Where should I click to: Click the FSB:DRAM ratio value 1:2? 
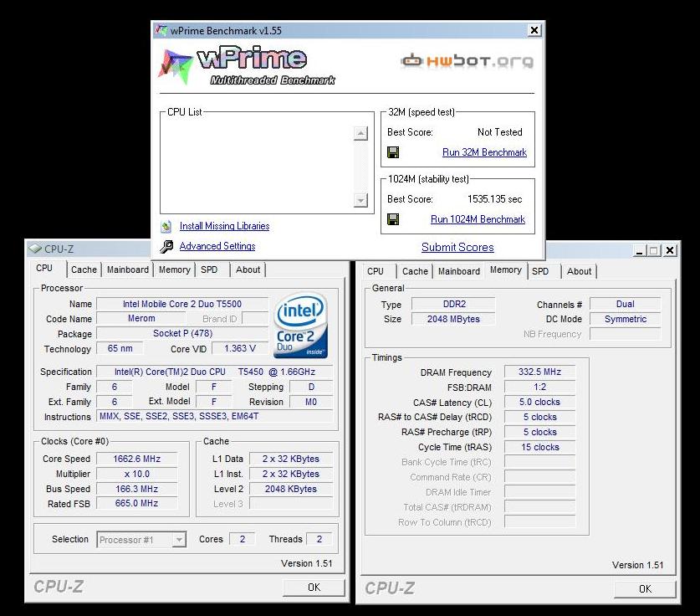pos(539,387)
